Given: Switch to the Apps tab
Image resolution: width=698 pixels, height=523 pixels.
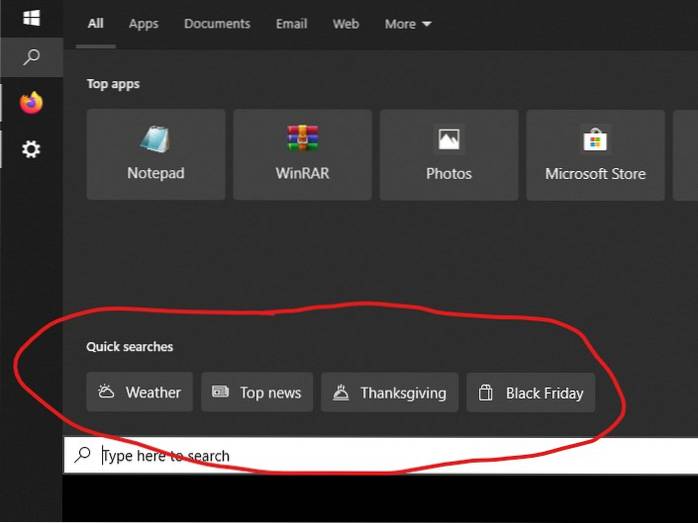Looking at the screenshot, I should (x=143, y=24).
